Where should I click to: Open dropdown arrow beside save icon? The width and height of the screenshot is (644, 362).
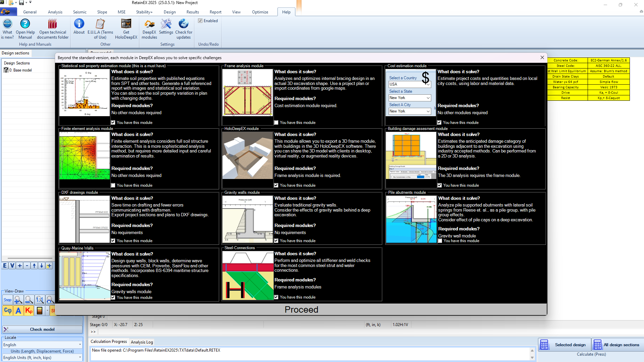(26, 3)
